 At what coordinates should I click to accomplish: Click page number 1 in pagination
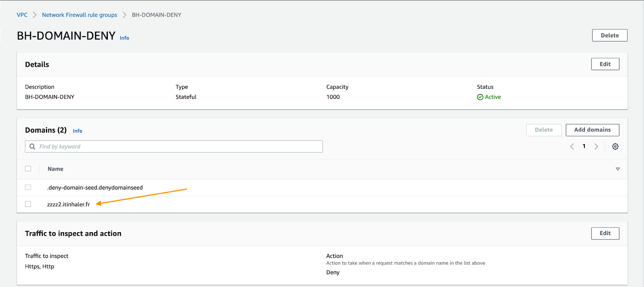584,147
